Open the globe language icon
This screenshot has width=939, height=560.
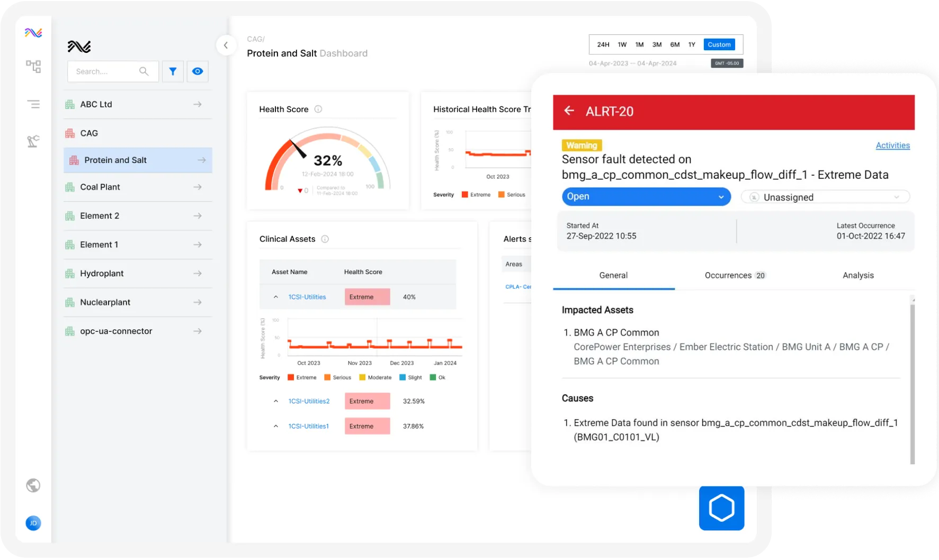[x=33, y=485]
